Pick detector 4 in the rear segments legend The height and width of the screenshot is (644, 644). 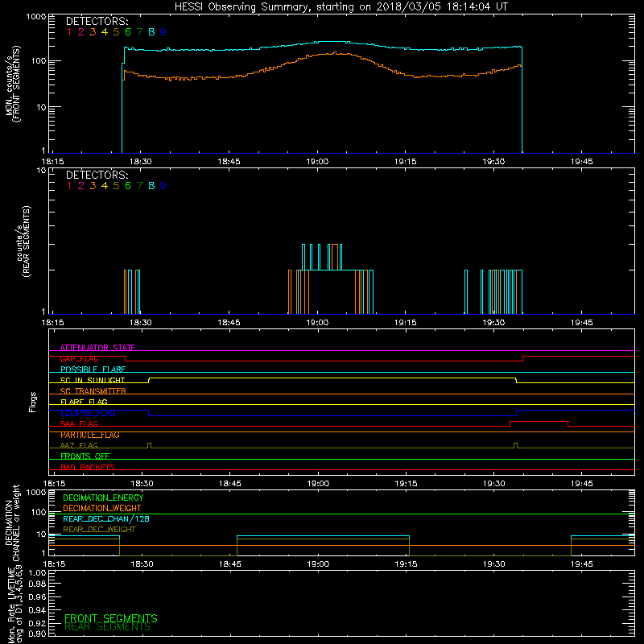click(105, 186)
